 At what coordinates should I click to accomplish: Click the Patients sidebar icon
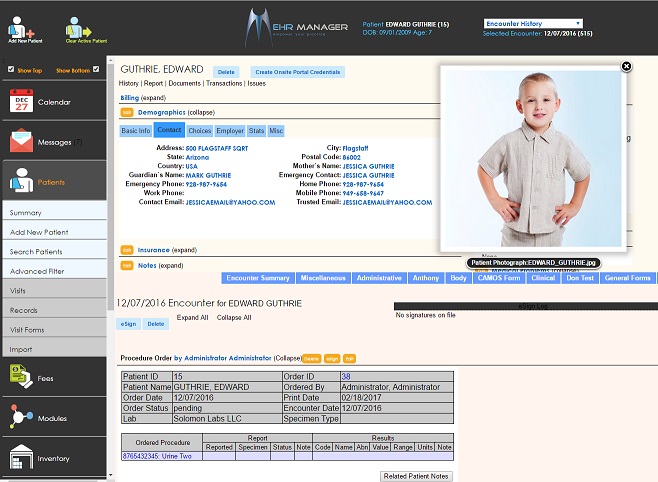pyautogui.click(x=22, y=182)
